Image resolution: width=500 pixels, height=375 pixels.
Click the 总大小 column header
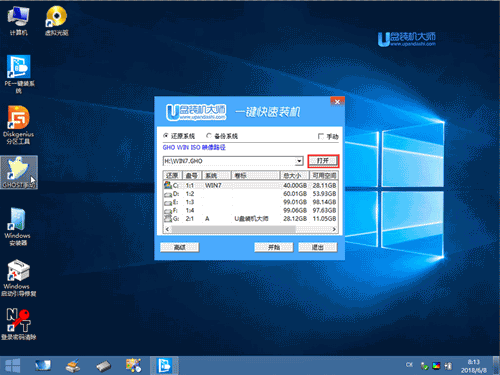point(294,175)
